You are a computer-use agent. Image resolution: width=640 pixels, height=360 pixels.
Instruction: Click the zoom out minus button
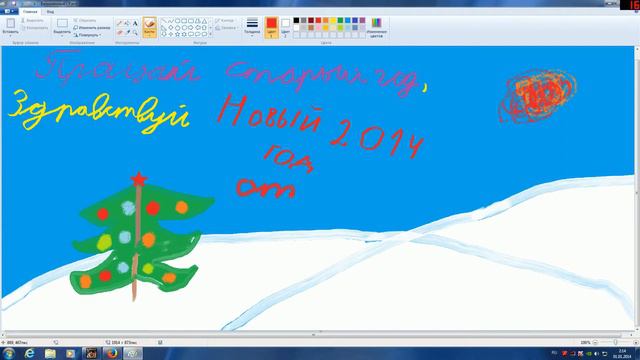pos(595,342)
